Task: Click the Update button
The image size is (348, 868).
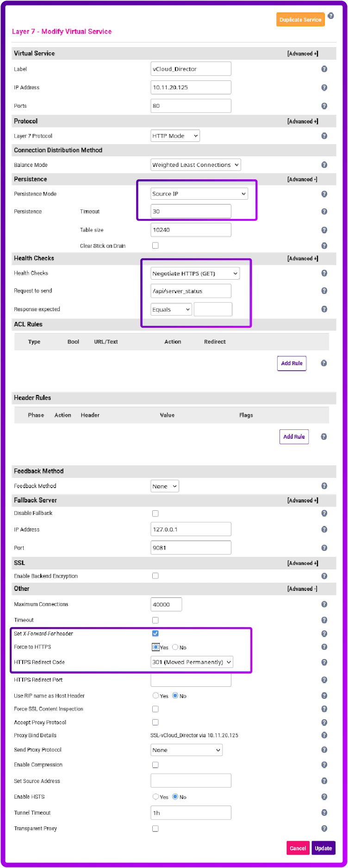Action: [x=323, y=848]
